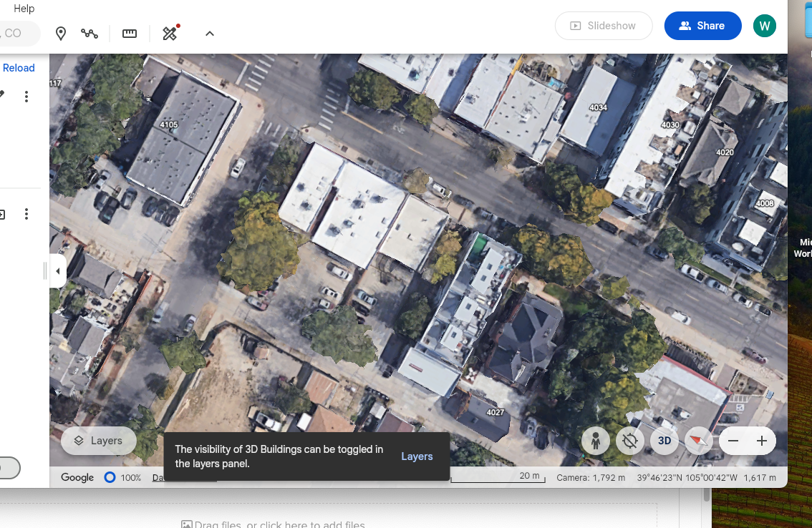The width and height of the screenshot is (812, 528).
Task: Toggle the 3D view button
Action: tap(664, 441)
